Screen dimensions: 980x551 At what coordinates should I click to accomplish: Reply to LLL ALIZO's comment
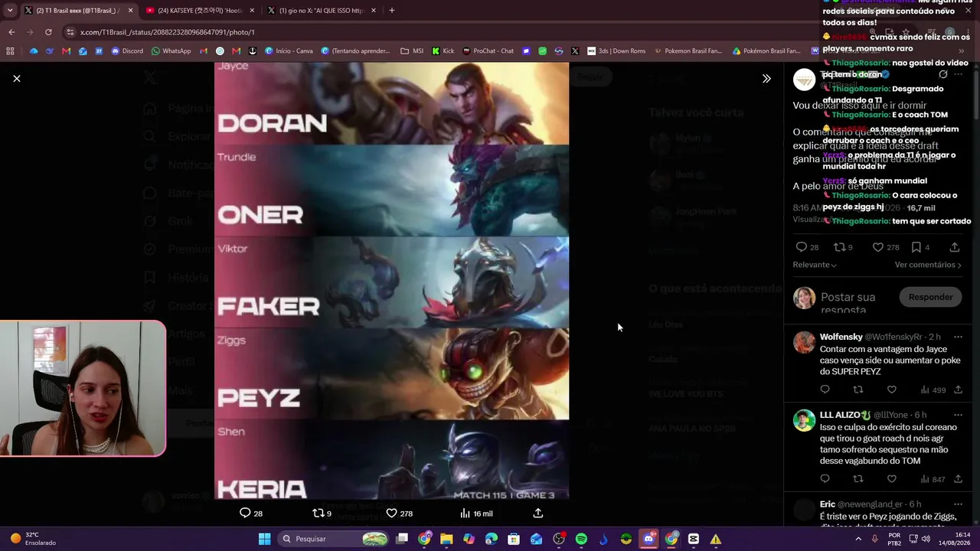pyautogui.click(x=825, y=478)
